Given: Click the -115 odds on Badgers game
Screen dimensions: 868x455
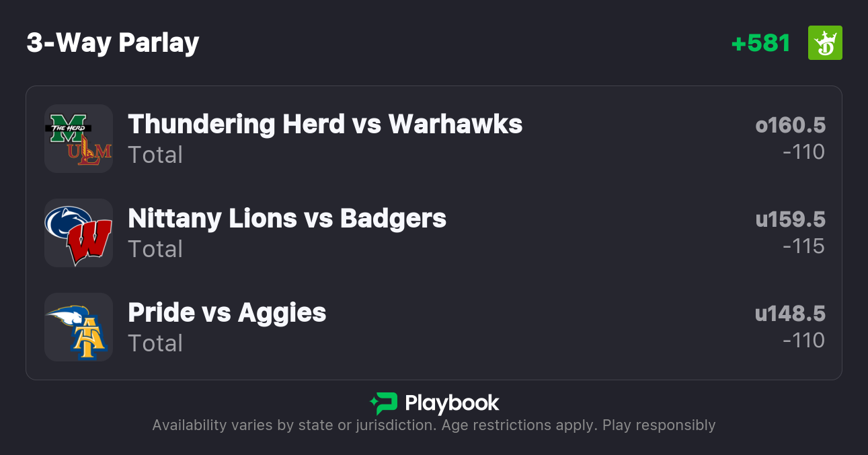Looking at the screenshot, I should [x=803, y=246].
